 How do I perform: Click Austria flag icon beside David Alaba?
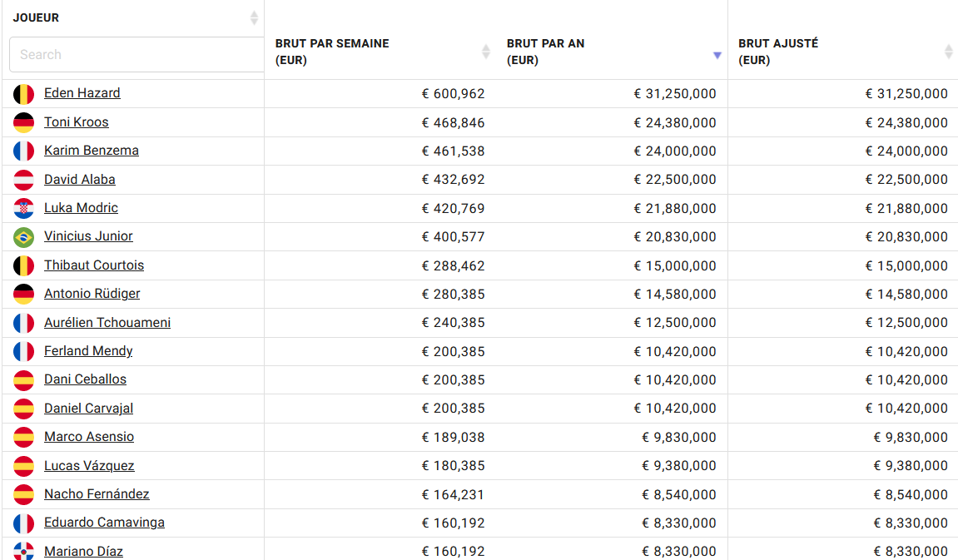tap(24, 181)
